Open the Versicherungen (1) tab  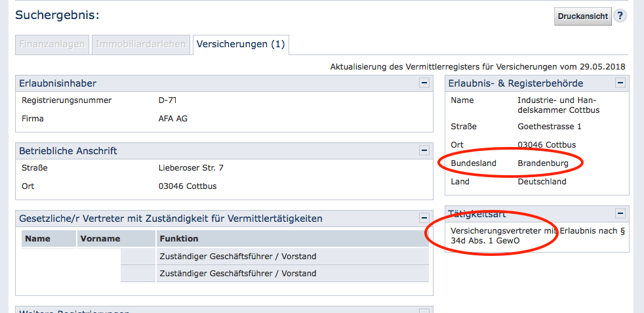pos(241,45)
